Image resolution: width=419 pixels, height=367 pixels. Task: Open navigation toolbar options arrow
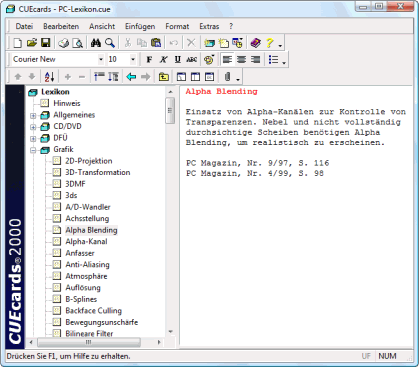tap(238, 79)
